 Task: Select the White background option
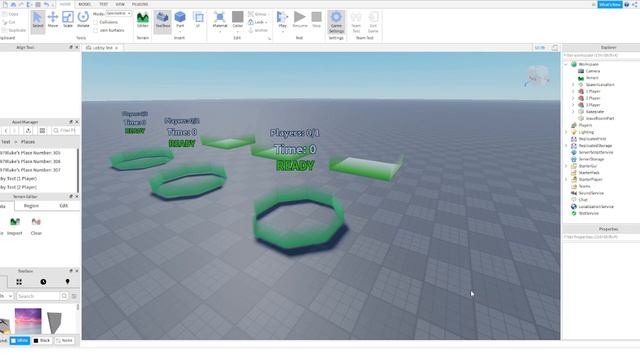click(x=20, y=340)
